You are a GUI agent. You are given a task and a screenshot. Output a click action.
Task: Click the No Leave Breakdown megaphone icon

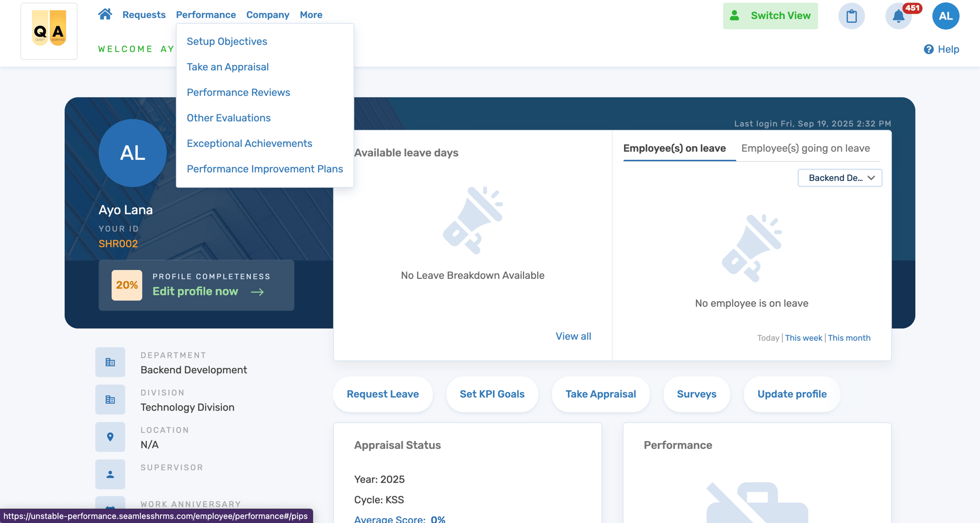click(x=472, y=220)
